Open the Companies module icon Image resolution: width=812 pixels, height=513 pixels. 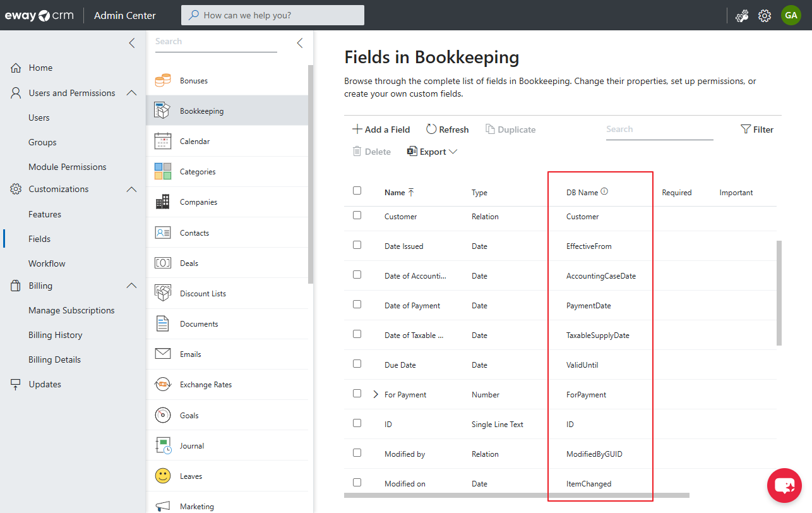tap(164, 202)
